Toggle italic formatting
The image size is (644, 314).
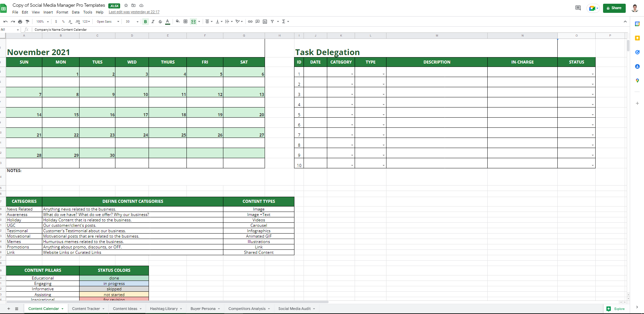[153, 22]
